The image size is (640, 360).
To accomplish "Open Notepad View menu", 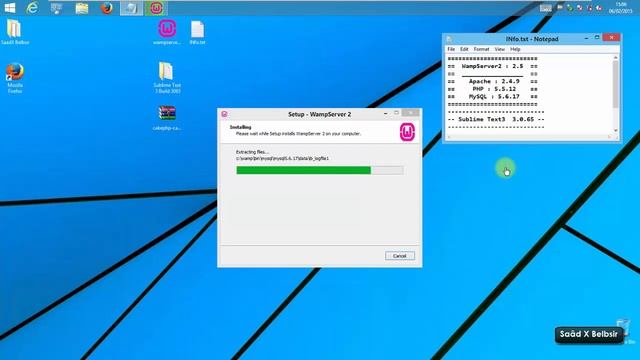I will pos(500,49).
